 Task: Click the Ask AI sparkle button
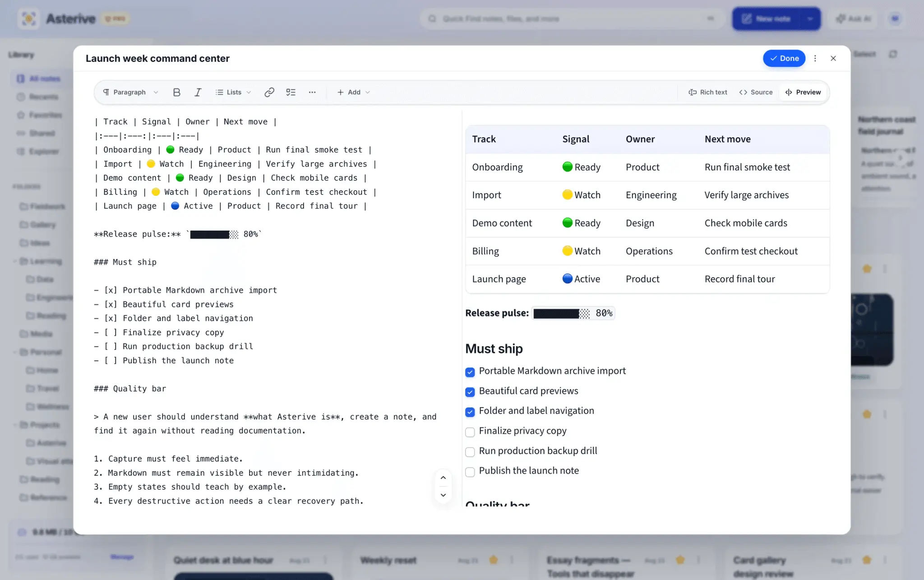click(853, 19)
